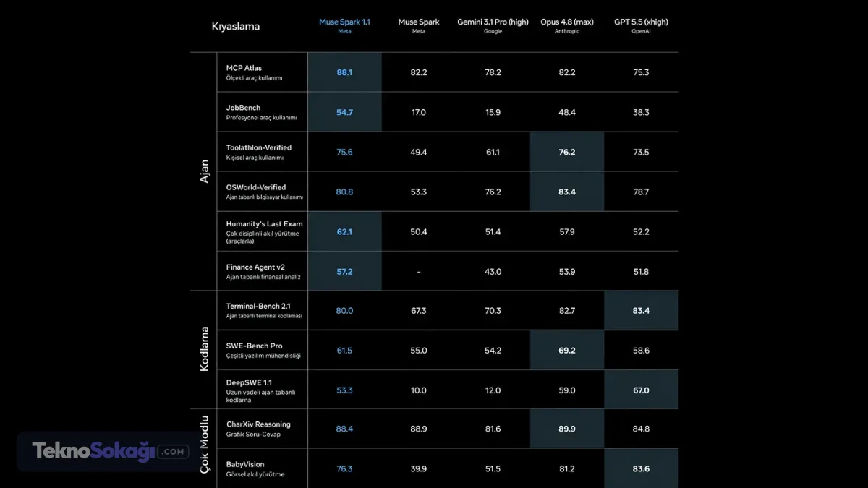868x488 pixels.
Task: Select the 67.0 DeepSWE GPT 5.5 cell
Action: coord(641,390)
